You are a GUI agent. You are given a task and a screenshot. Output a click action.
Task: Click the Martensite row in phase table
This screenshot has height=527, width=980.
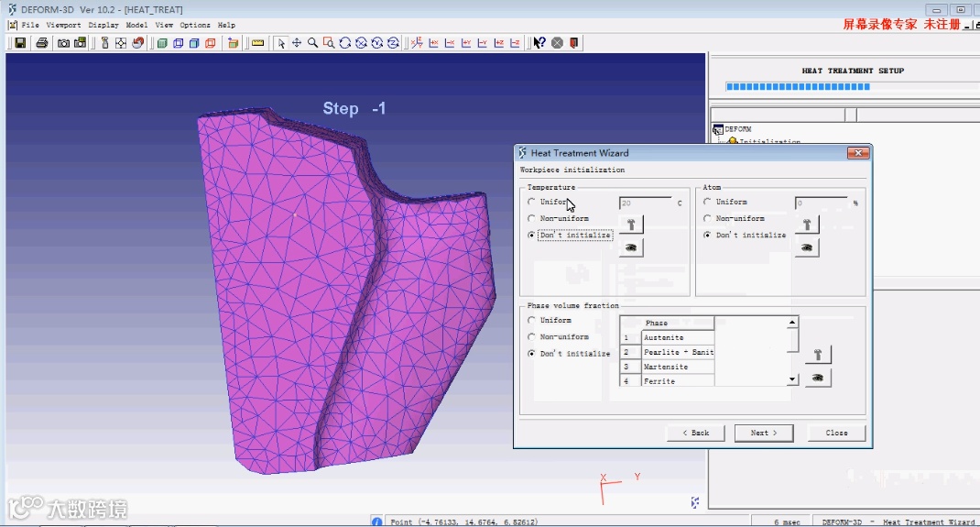coord(667,367)
